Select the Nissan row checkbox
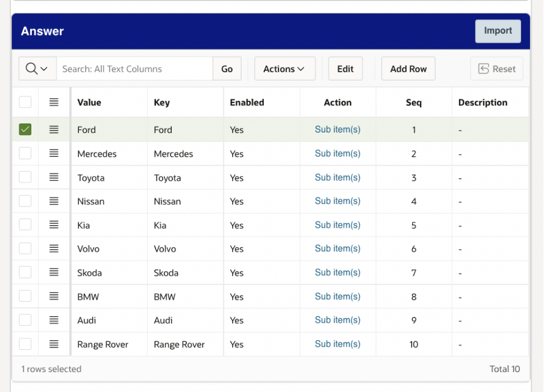Screen dimensions: 544x392 tap(25, 201)
